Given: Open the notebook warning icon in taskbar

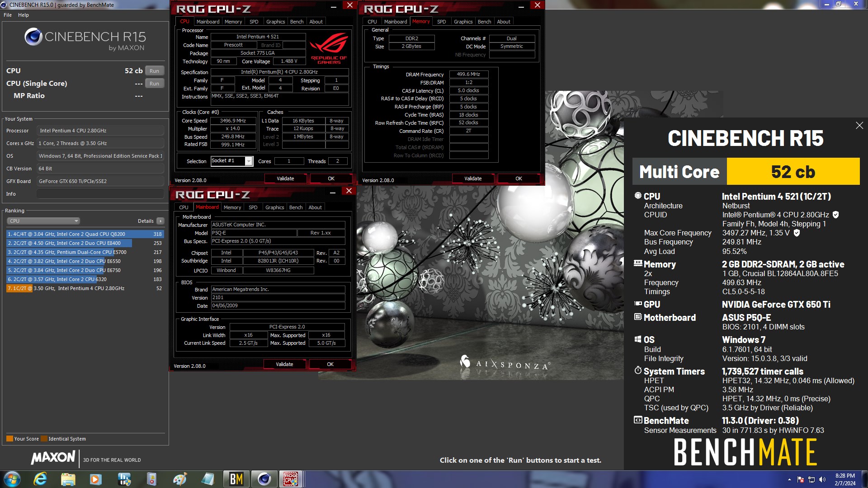Looking at the screenshot, I should [x=151, y=479].
